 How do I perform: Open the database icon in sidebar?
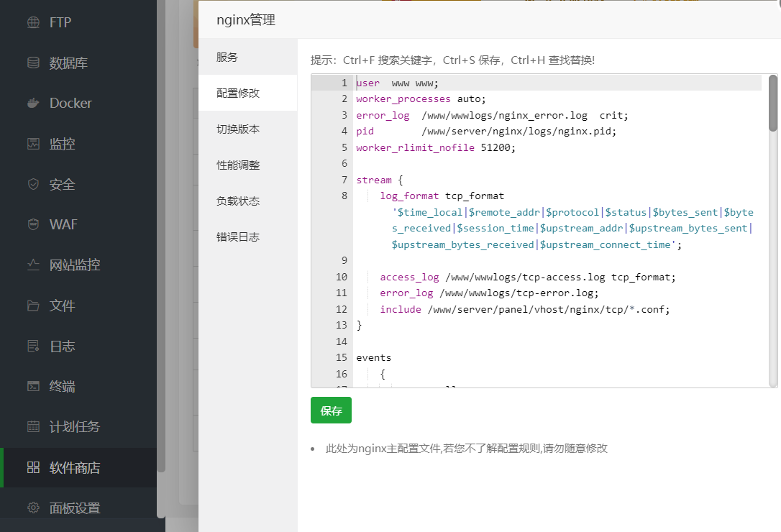(33, 63)
